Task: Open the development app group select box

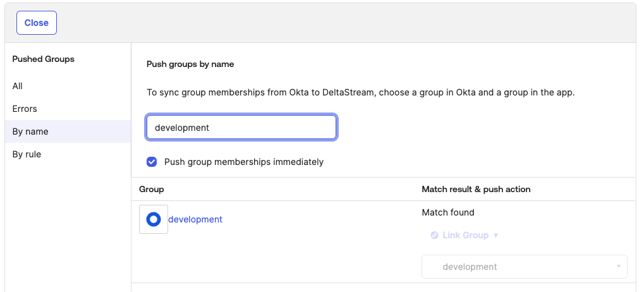Action: point(524,267)
